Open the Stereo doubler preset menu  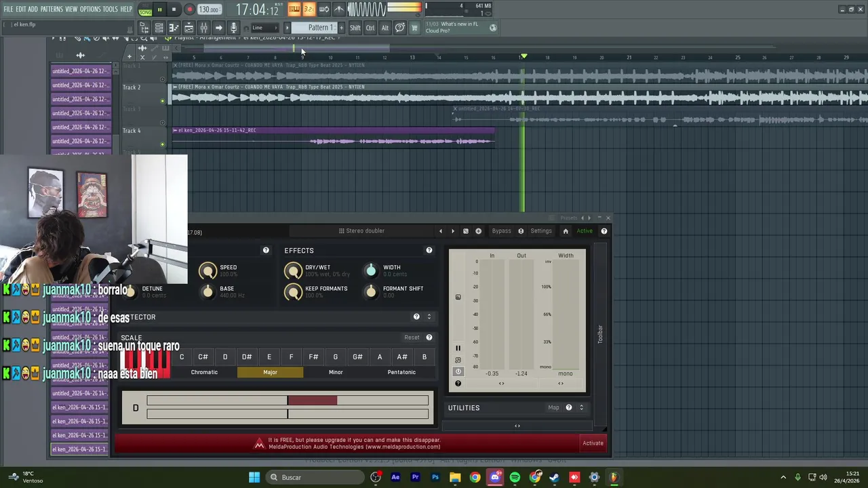tap(362, 231)
